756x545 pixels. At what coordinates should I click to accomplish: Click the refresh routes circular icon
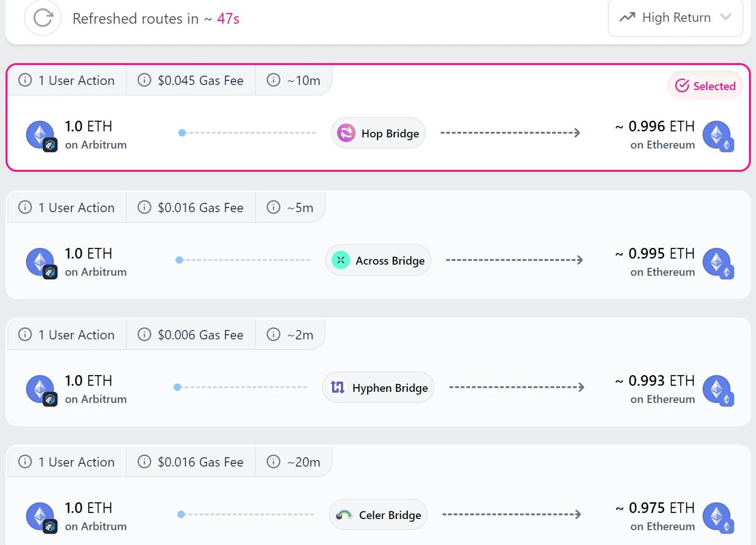(43, 19)
